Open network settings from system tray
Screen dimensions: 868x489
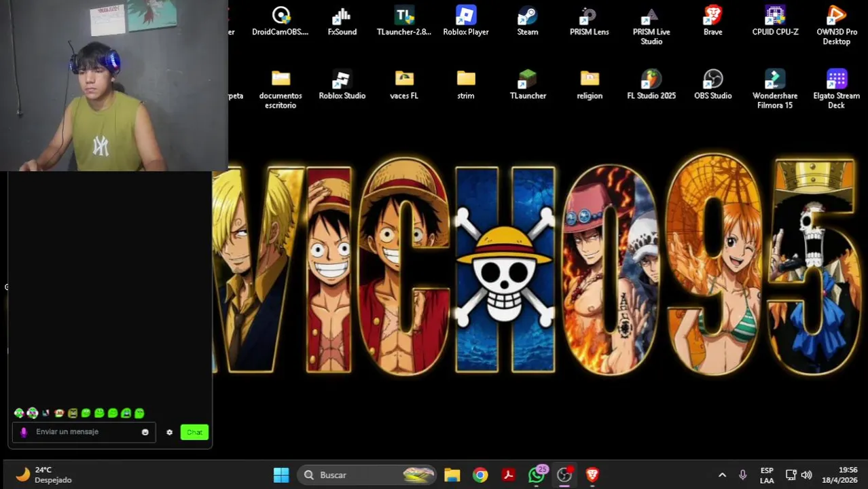point(791,475)
